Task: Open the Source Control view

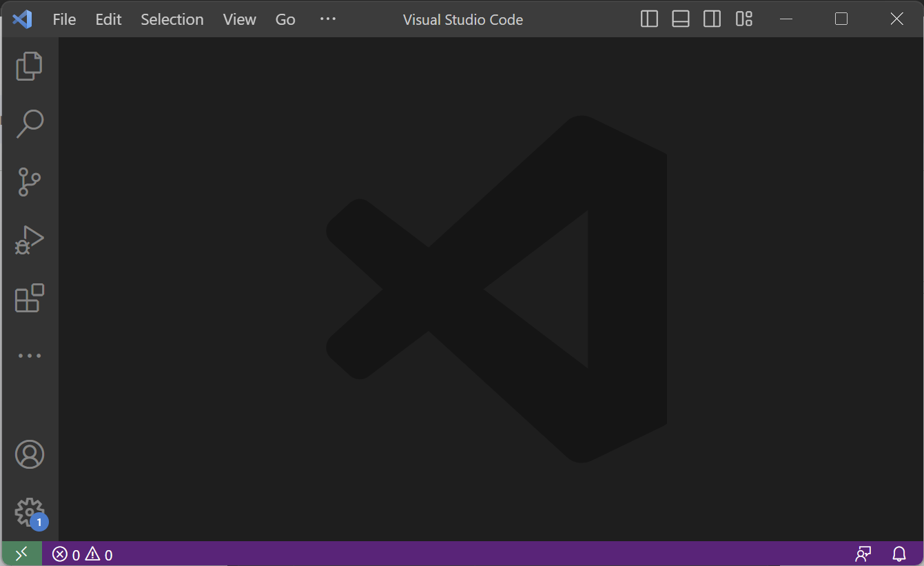Action: [x=29, y=182]
